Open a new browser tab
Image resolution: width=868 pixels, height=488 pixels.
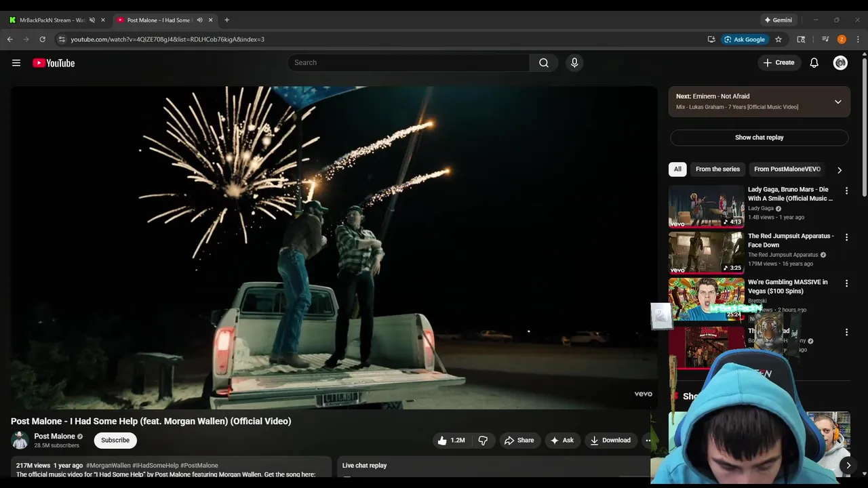tap(226, 20)
